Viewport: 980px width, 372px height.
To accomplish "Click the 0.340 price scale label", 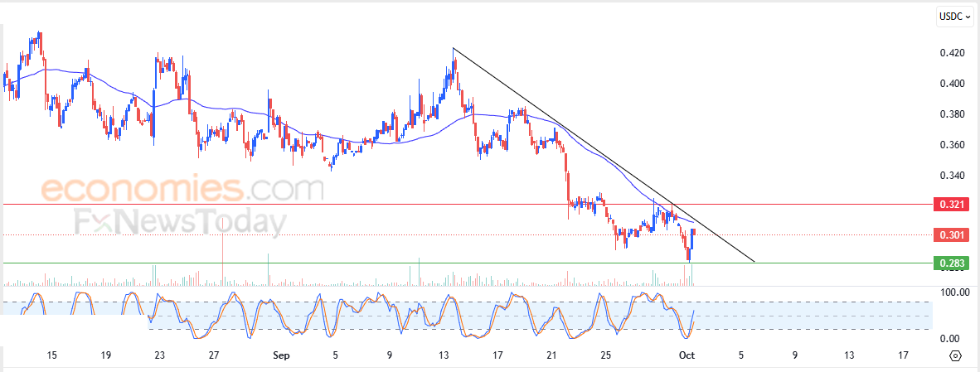I will [952, 176].
